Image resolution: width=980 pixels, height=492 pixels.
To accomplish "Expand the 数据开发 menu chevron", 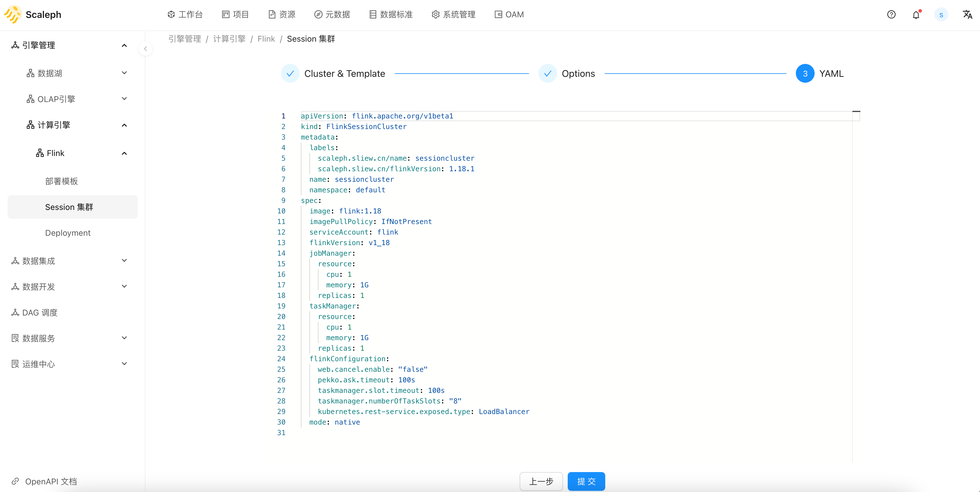I will pyautogui.click(x=124, y=286).
